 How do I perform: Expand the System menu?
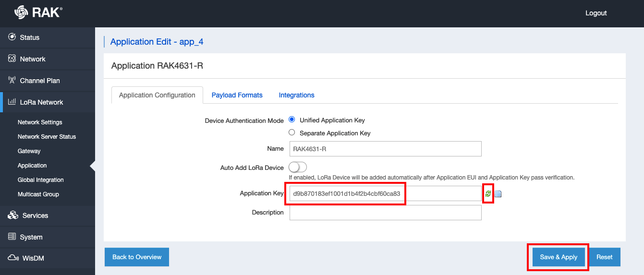48,237
